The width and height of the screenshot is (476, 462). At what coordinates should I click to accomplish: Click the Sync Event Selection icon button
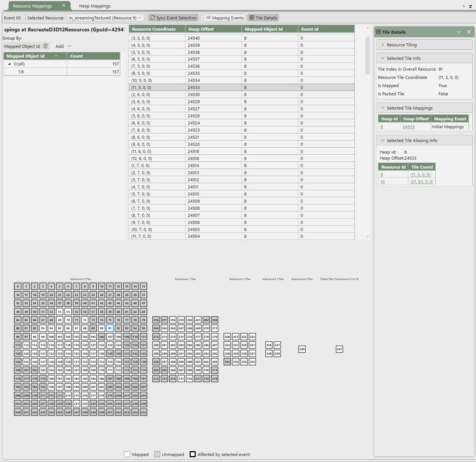[152, 18]
